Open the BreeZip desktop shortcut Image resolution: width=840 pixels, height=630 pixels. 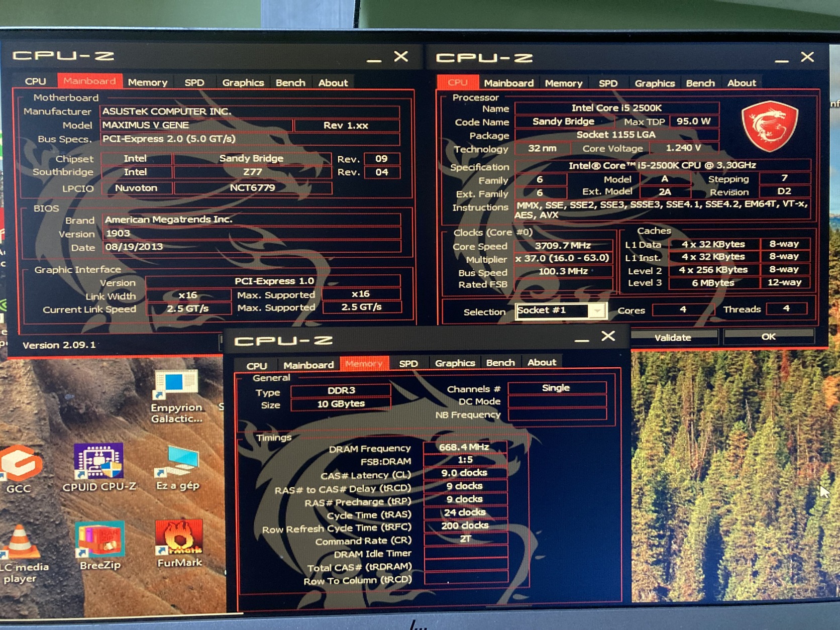(x=100, y=546)
